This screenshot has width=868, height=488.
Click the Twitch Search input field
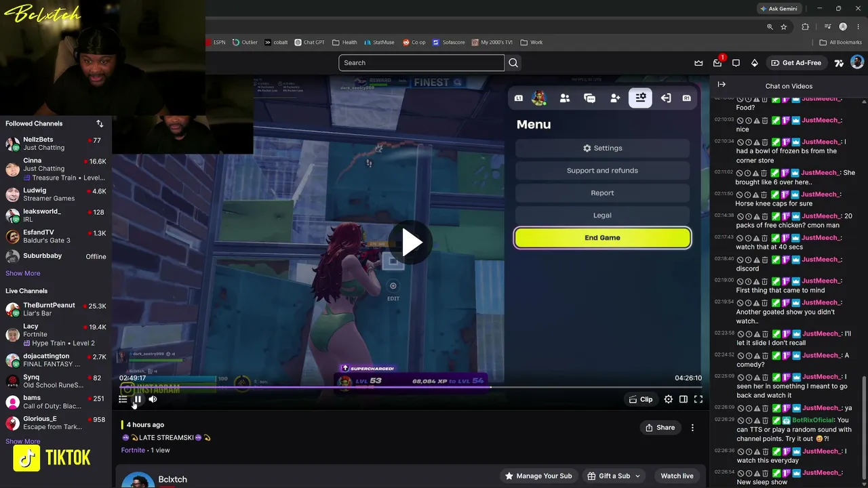click(x=421, y=63)
